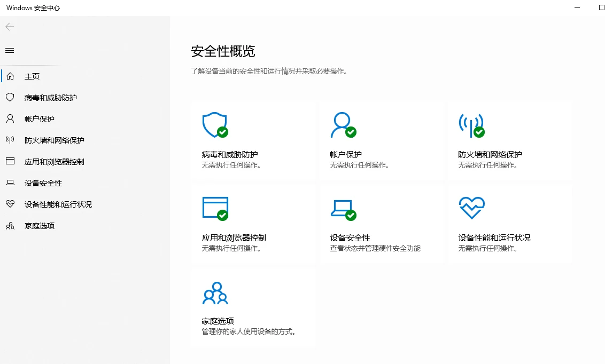Screen dimensions: 605x364
Task: Toggle the hamburger navigation menu
Action: pos(10,51)
